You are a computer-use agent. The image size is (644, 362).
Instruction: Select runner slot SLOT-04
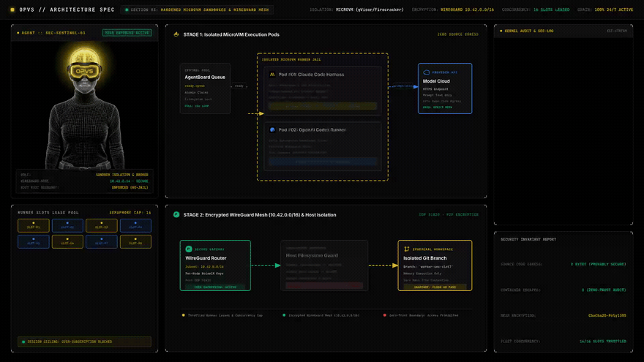tap(135, 225)
